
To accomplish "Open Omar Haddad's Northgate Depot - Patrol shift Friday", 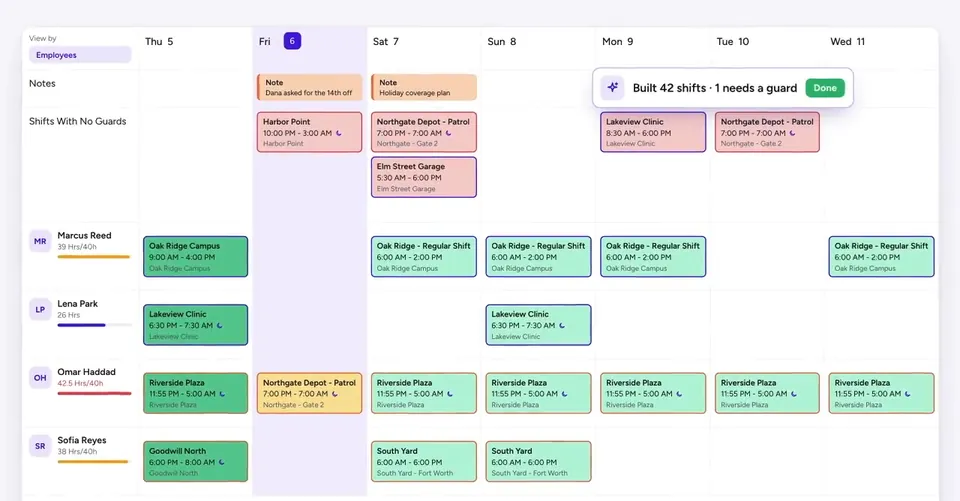I will 309,393.
